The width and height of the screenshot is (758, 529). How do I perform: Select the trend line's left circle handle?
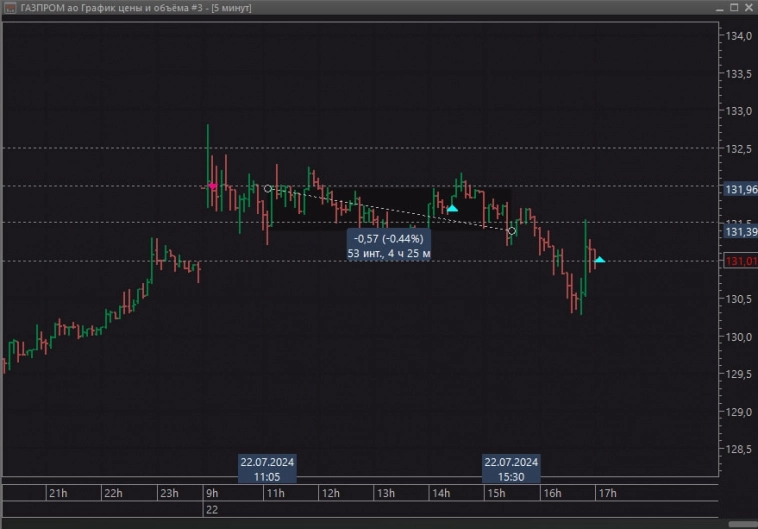pos(268,188)
